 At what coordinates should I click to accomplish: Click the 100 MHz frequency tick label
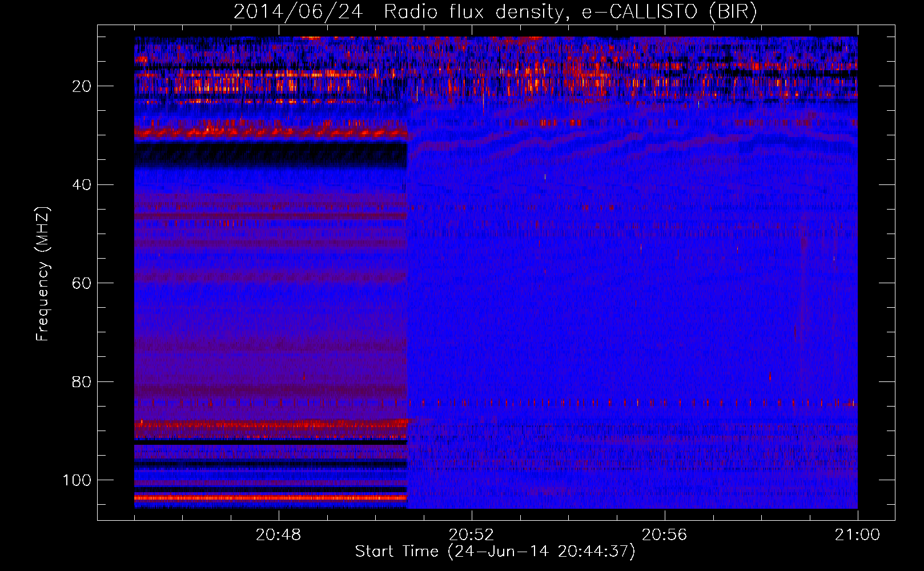click(77, 480)
